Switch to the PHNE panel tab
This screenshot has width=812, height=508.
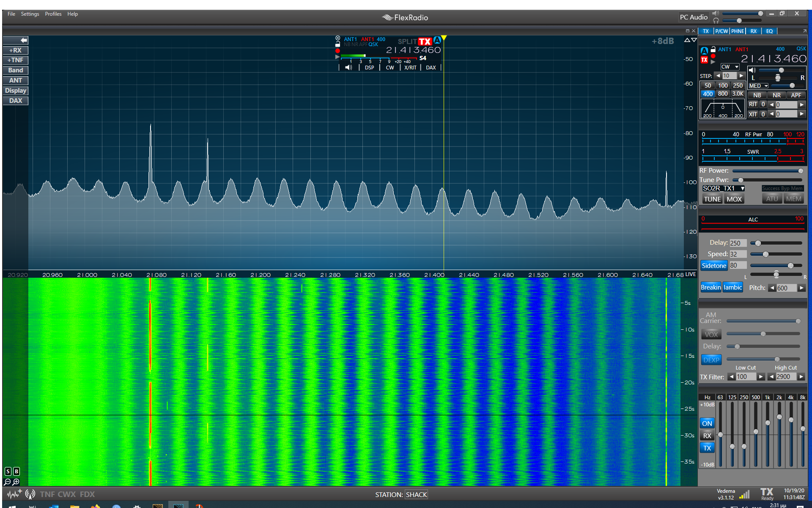pos(738,31)
